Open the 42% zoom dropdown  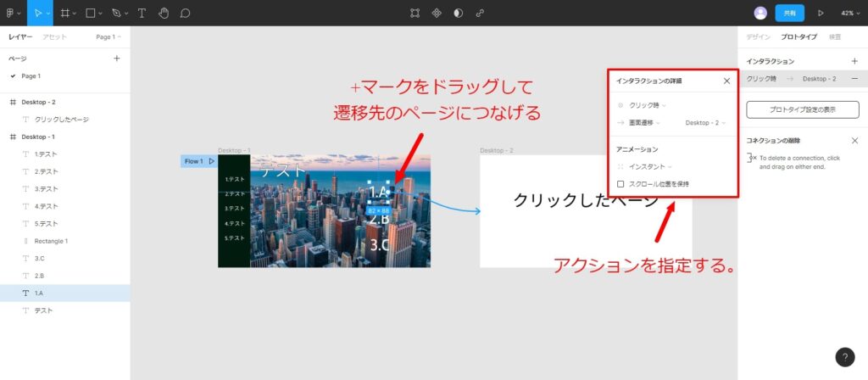(849, 13)
